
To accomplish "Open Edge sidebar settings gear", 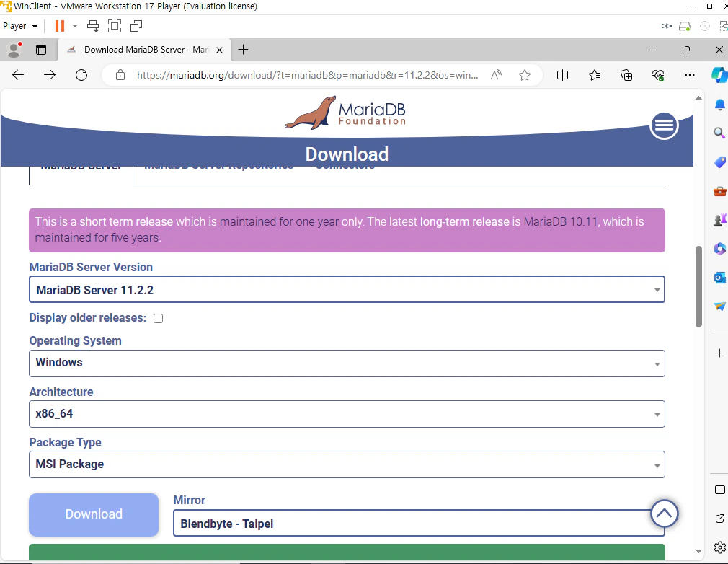I will click(x=720, y=547).
